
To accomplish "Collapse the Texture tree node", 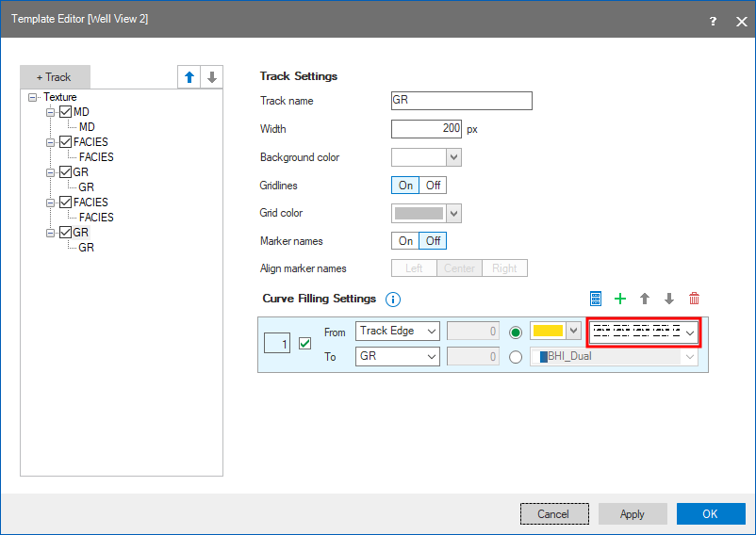I will 34,97.
